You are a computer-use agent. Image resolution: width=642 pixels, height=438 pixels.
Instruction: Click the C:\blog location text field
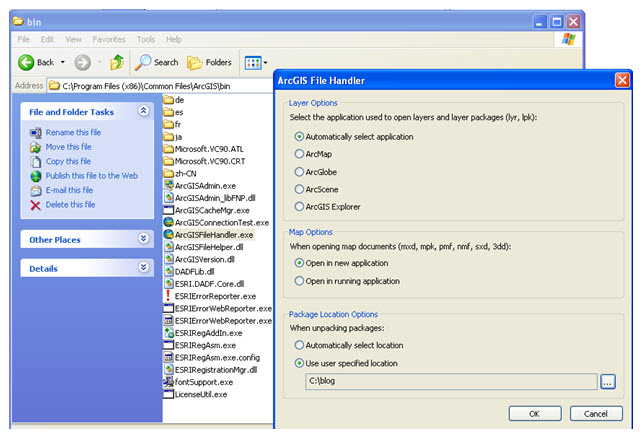click(x=451, y=381)
